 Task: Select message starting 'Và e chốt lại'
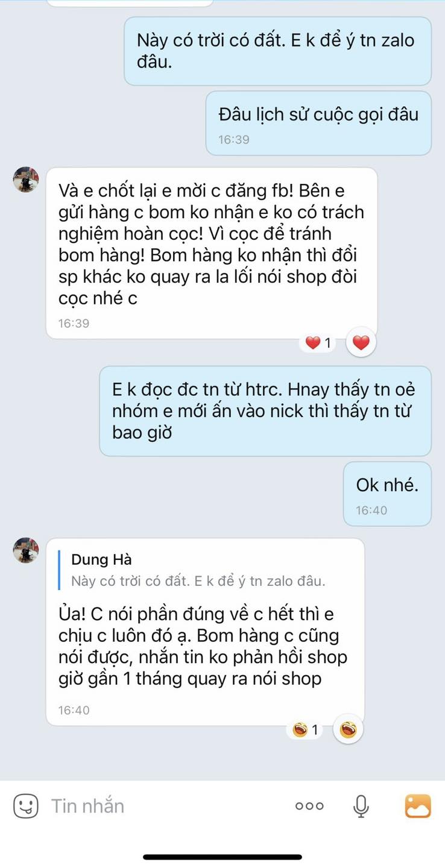pos(212,253)
